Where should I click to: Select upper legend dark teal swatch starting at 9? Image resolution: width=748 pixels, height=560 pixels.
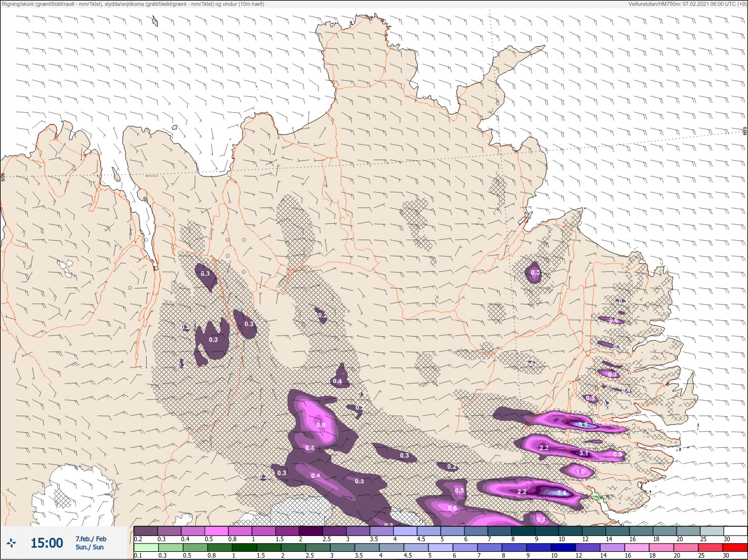[x=547, y=531]
